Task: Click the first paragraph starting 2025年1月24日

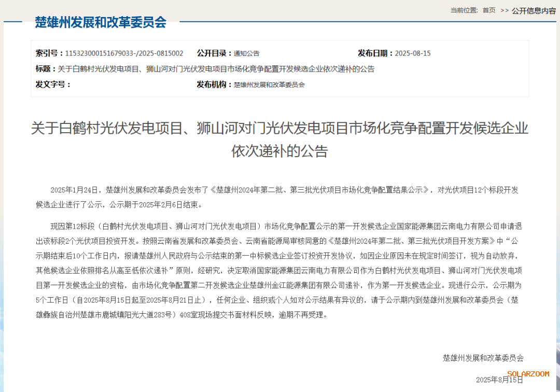Action: coord(279,197)
